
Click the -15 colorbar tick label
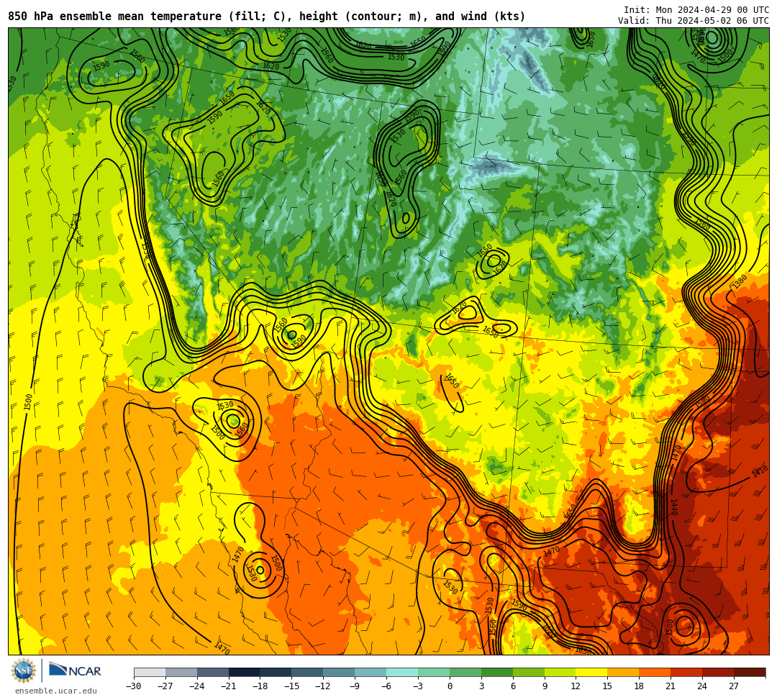292,686
